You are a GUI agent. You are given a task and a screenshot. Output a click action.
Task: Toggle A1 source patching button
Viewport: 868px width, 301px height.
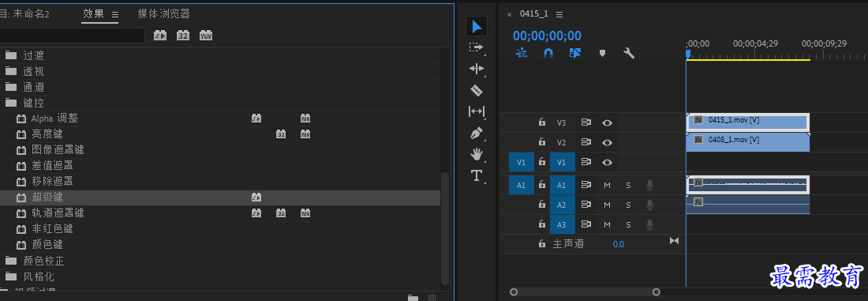(522, 185)
